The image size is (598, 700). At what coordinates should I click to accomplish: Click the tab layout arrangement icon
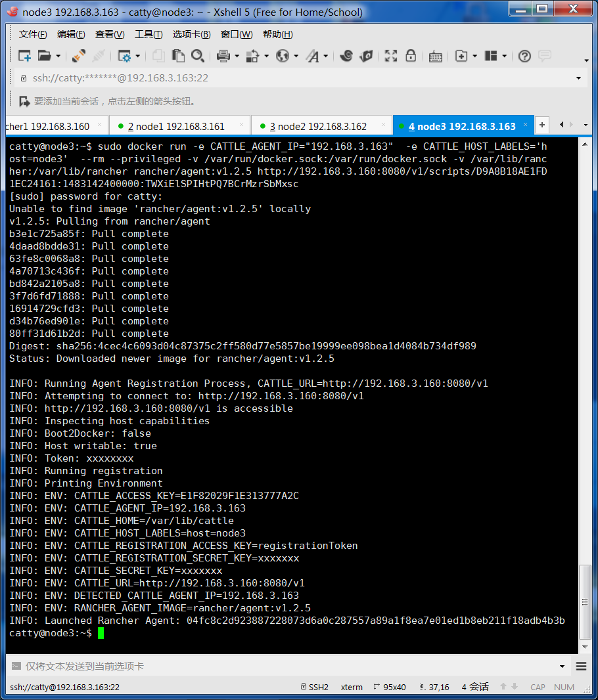tap(491, 56)
